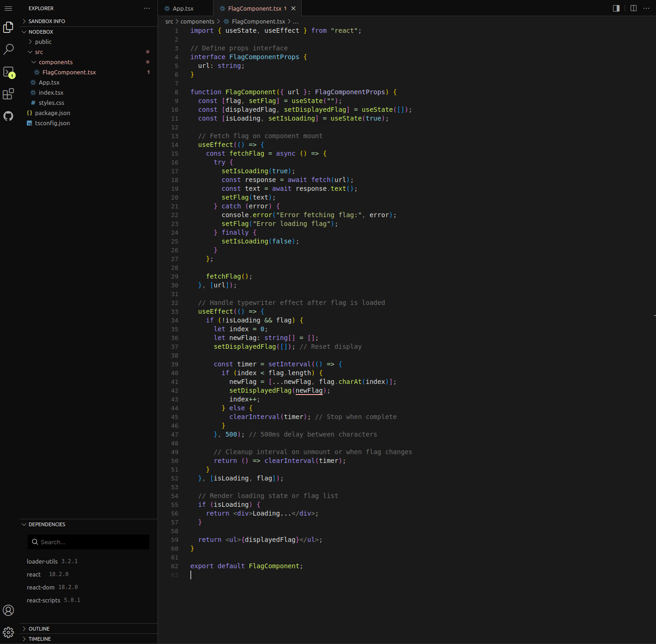Collapse the NODEBOX section
The height and width of the screenshot is (644, 656).
[88, 32]
